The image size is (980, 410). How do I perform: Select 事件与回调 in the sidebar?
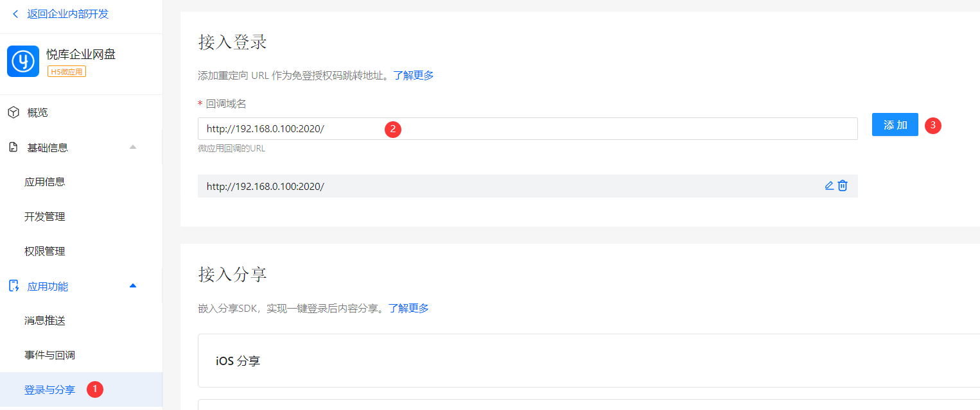tap(49, 355)
